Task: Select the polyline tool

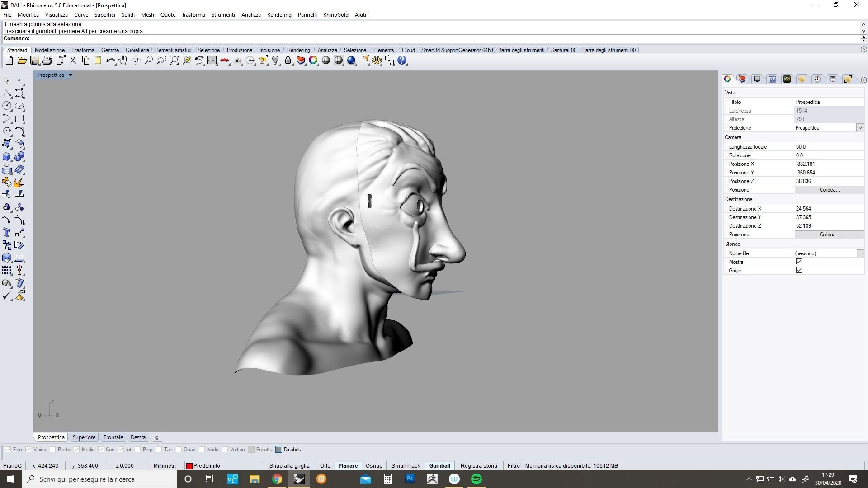Action: [x=7, y=93]
